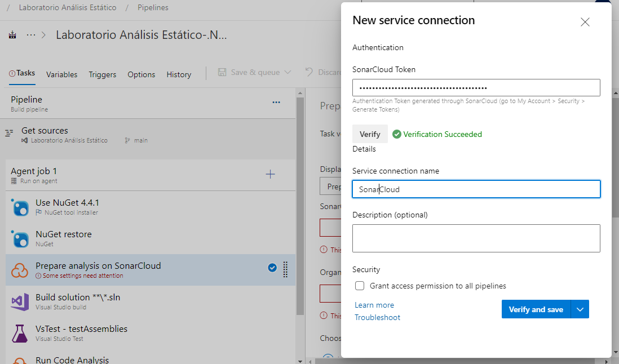
Task: Click the plus icon on Agent job 1
Action: pyautogui.click(x=270, y=175)
